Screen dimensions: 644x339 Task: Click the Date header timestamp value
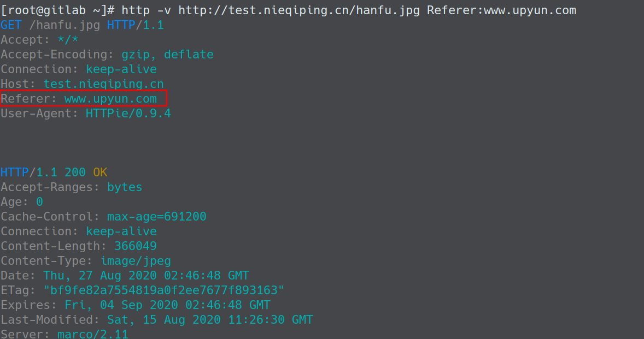pos(146,276)
